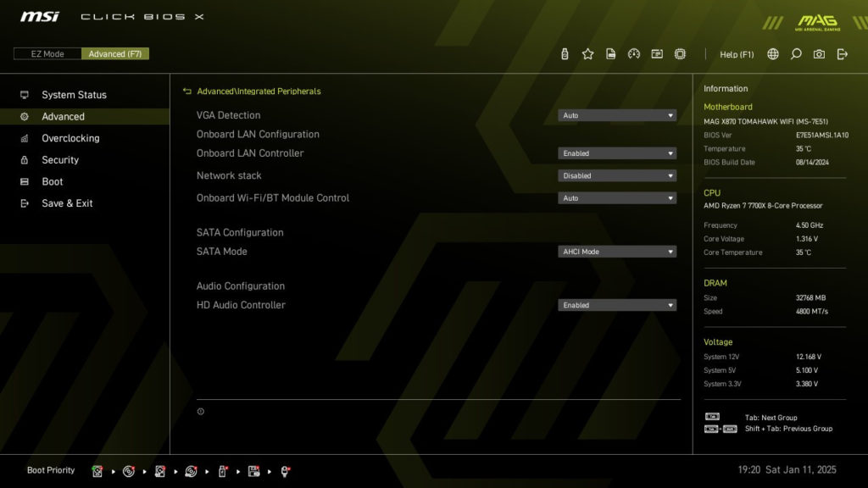Click the BIOS Build Date value 08/14/2024
This screenshot has width=868, height=488.
pyautogui.click(x=812, y=162)
